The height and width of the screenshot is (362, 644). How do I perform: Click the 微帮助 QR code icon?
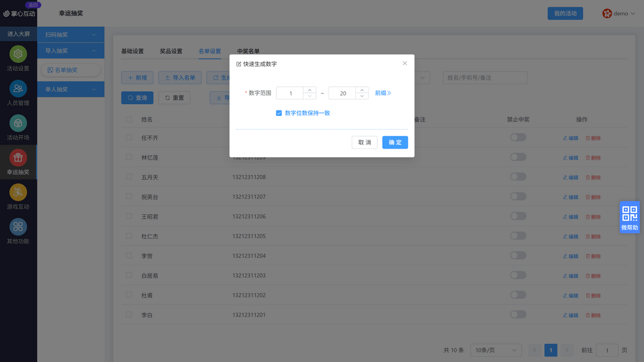pos(630,213)
